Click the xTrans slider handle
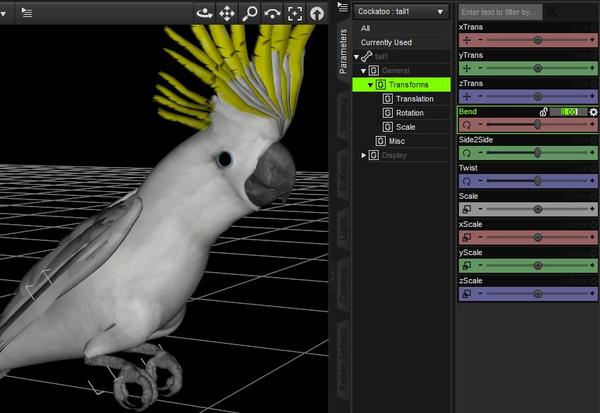This screenshot has height=413, width=600. [x=538, y=40]
